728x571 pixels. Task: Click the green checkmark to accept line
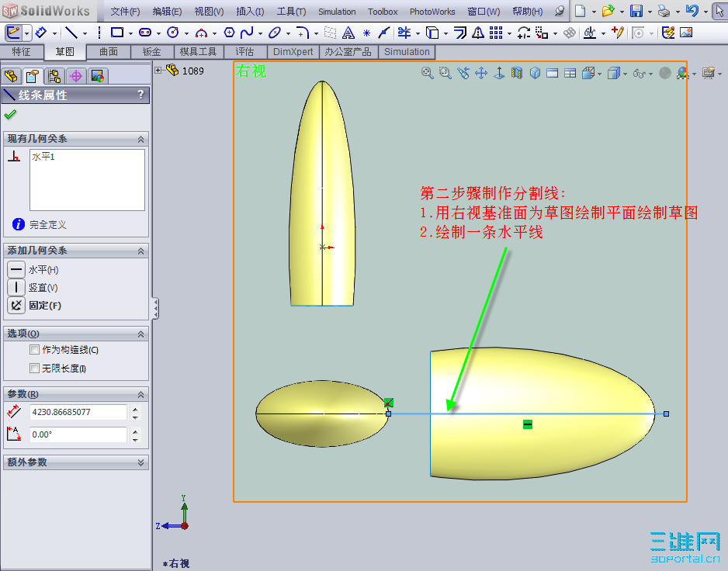[10, 114]
